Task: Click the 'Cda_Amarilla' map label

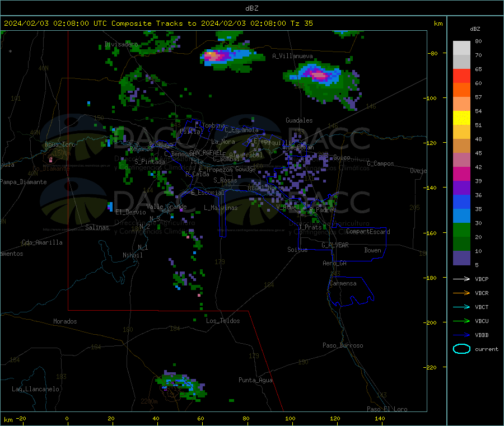Action: [42, 242]
